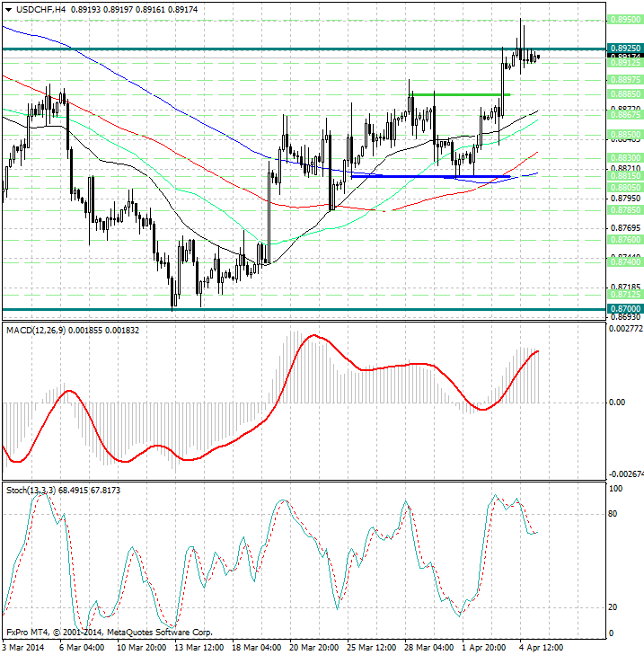The height and width of the screenshot is (655, 644).
Task: Select the 3 Mar 2014 date label
Action: click(x=22, y=647)
